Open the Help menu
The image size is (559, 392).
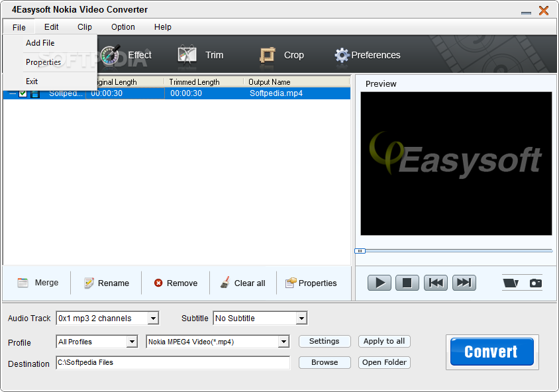(x=162, y=27)
